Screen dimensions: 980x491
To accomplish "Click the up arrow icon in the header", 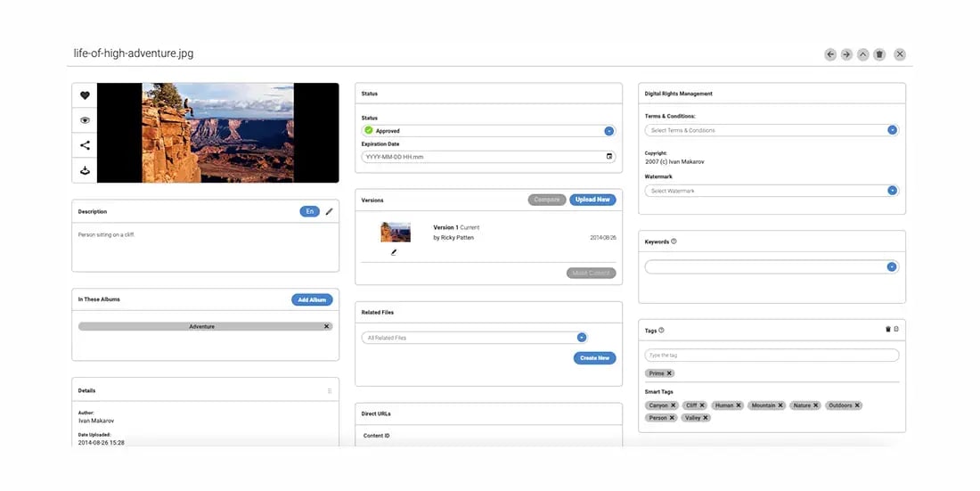I will coord(862,54).
